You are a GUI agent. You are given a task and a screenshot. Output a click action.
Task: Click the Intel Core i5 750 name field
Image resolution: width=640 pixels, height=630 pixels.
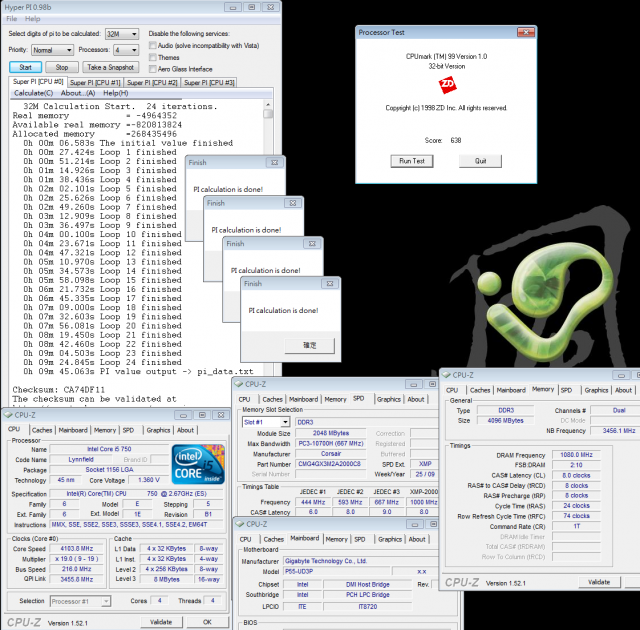pos(109,449)
